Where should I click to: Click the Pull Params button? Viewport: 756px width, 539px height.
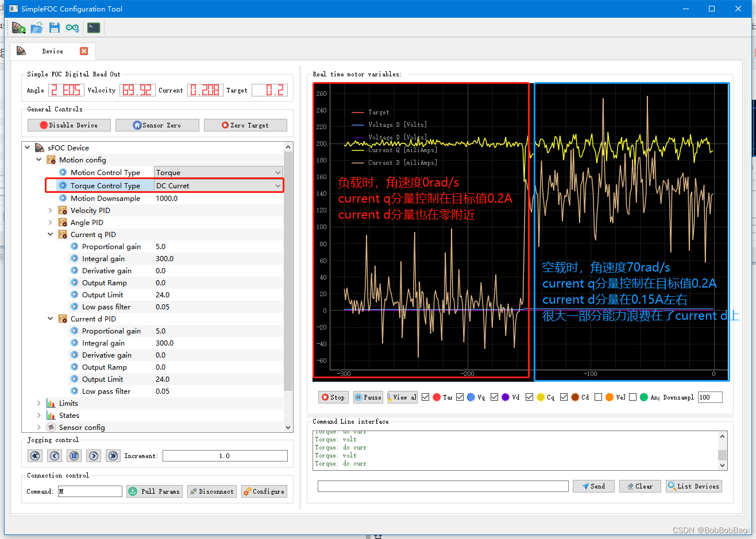click(155, 491)
